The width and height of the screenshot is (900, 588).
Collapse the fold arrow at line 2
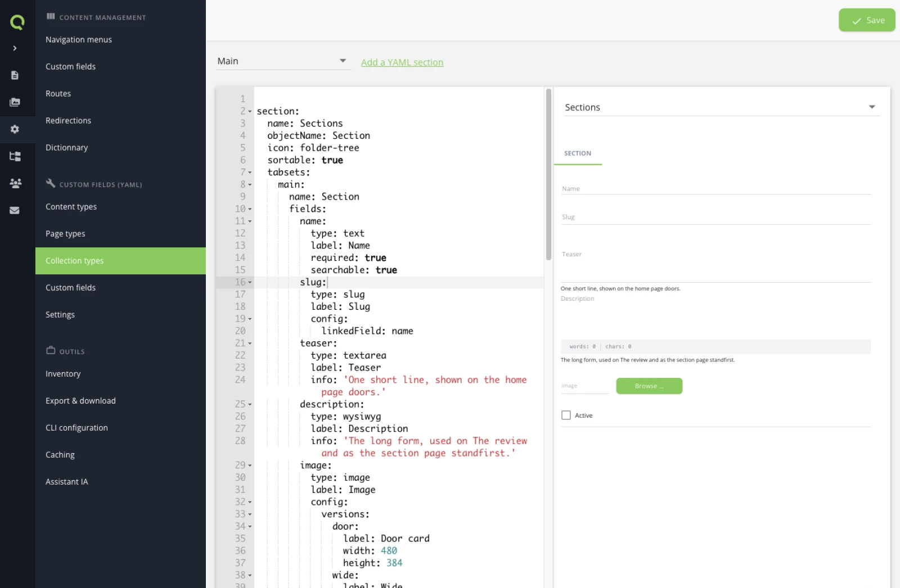pos(250,111)
